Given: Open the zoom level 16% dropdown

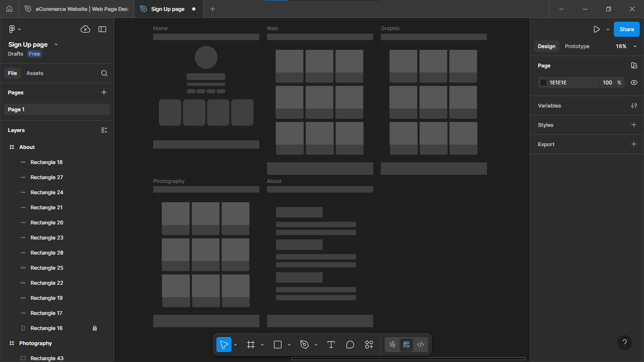Looking at the screenshot, I should (x=626, y=46).
